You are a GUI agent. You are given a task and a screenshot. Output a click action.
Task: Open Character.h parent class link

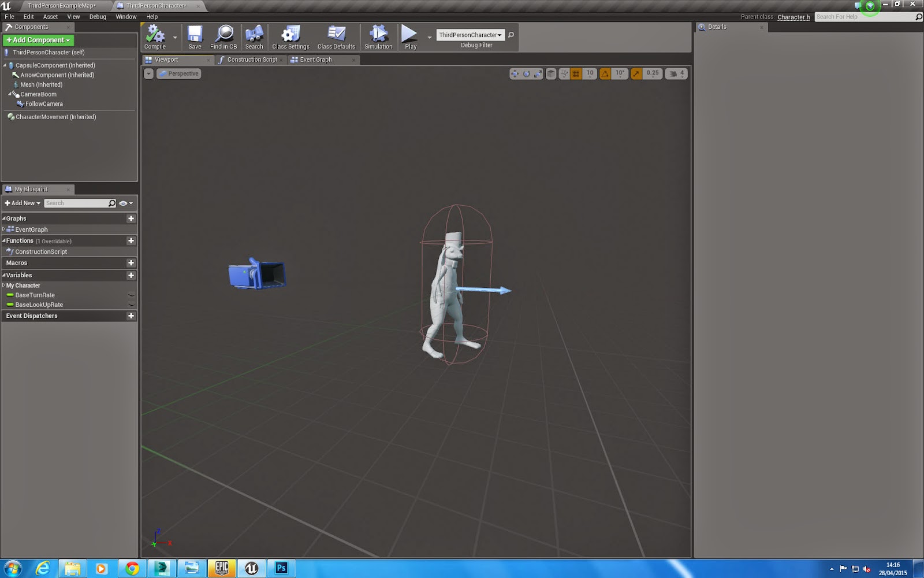[x=793, y=17]
